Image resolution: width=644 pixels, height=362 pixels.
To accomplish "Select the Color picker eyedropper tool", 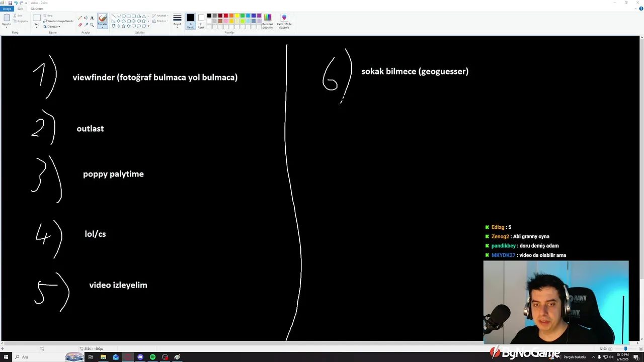I will [86, 25].
